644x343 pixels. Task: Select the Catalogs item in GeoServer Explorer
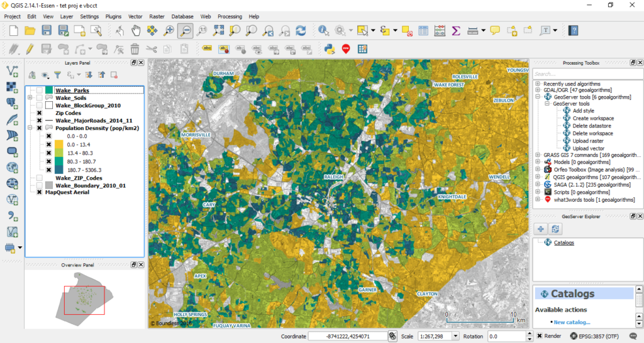[x=564, y=242]
